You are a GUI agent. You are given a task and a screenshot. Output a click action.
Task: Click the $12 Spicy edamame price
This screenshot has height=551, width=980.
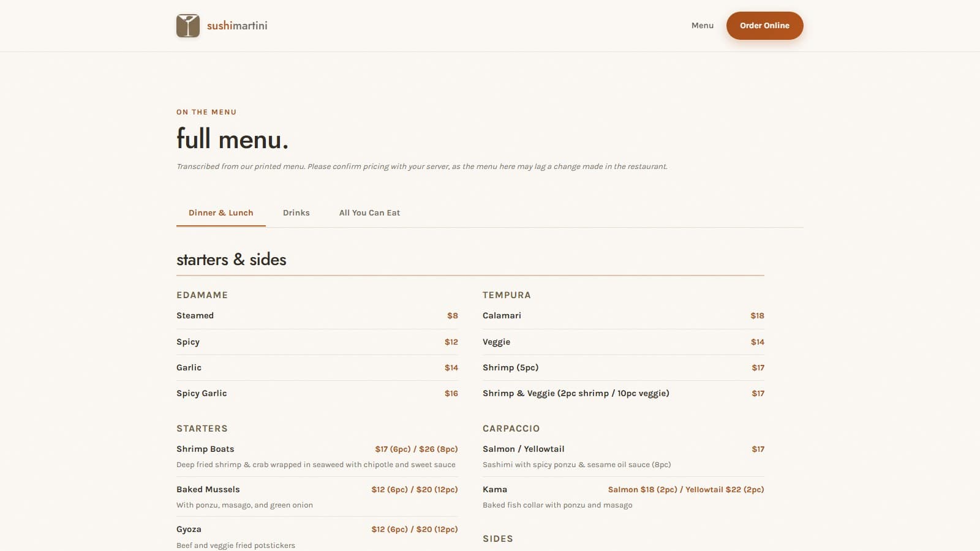[451, 342]
